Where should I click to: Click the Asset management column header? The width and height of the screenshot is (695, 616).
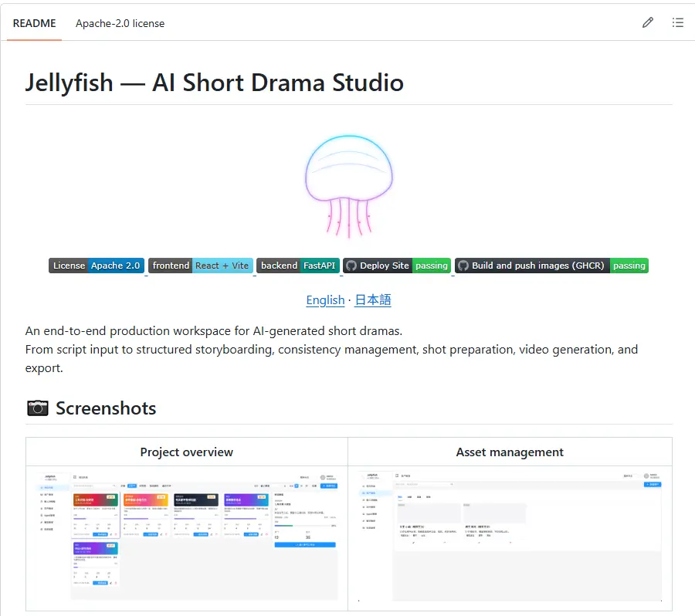[510, 452]
